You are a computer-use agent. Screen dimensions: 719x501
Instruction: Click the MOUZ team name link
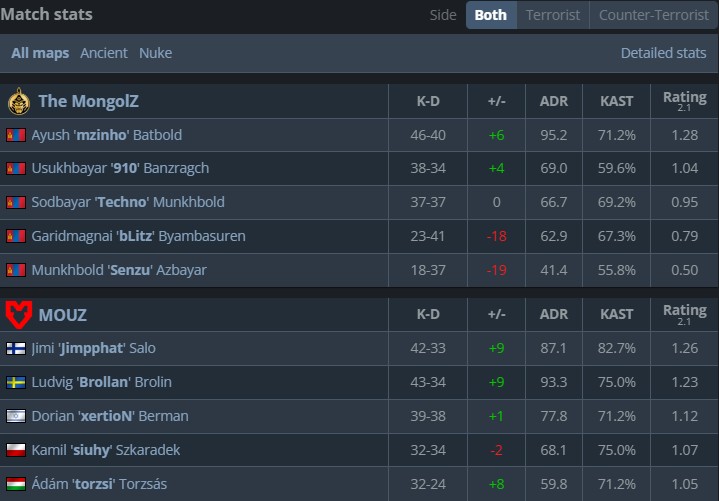[x=62, y=315]
